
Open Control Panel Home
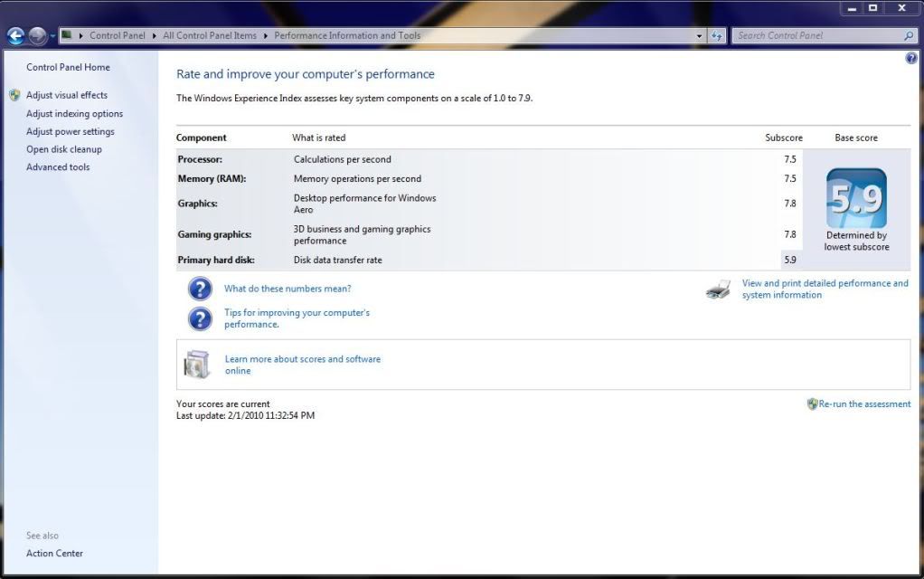[68, 67]
